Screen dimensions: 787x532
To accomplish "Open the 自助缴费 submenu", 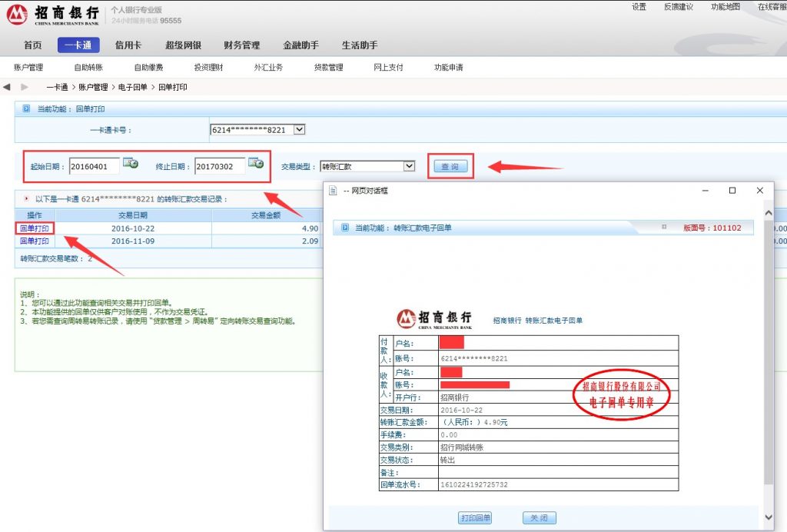I will click(x=148, y=67).
